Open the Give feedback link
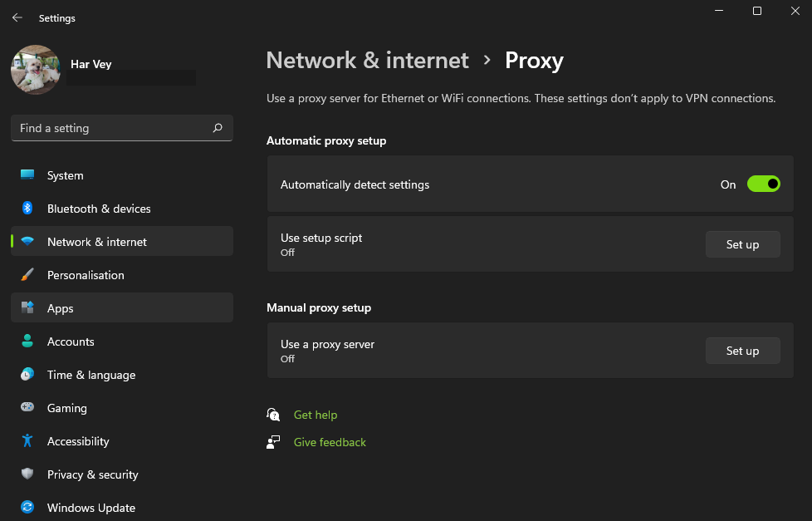Viewport: 812px width, 521px height. point(330,442)
